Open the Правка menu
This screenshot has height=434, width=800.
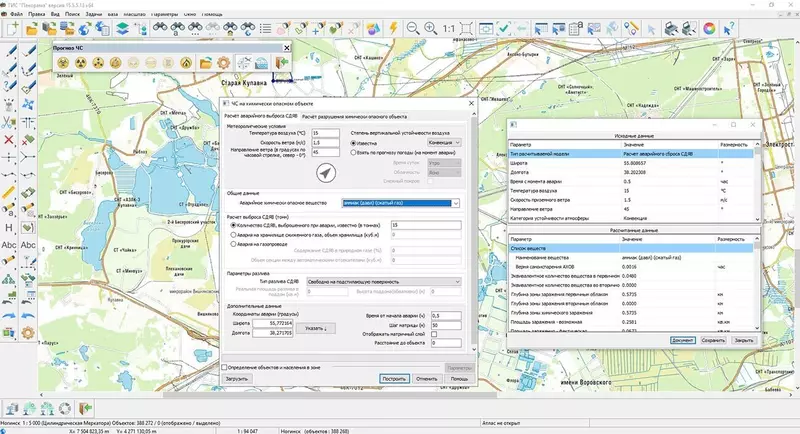pos(37,14)
